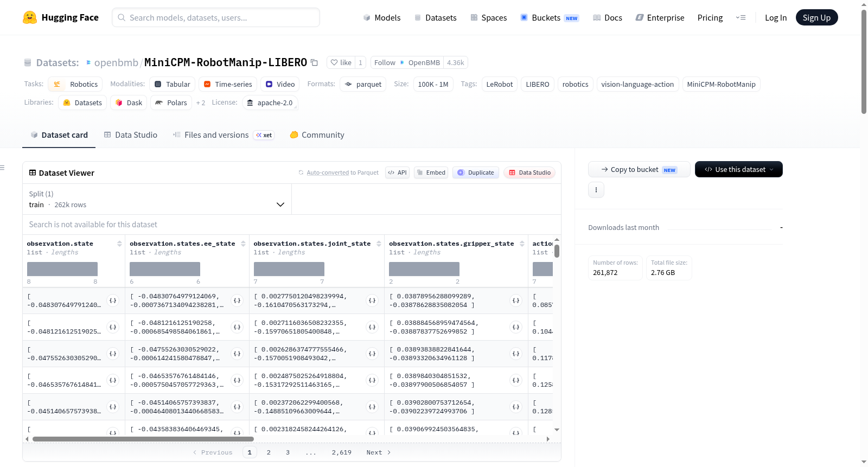This screenshot has height=467, width=868.
Task: Open the Pricing page
Action: pos(710,18)
